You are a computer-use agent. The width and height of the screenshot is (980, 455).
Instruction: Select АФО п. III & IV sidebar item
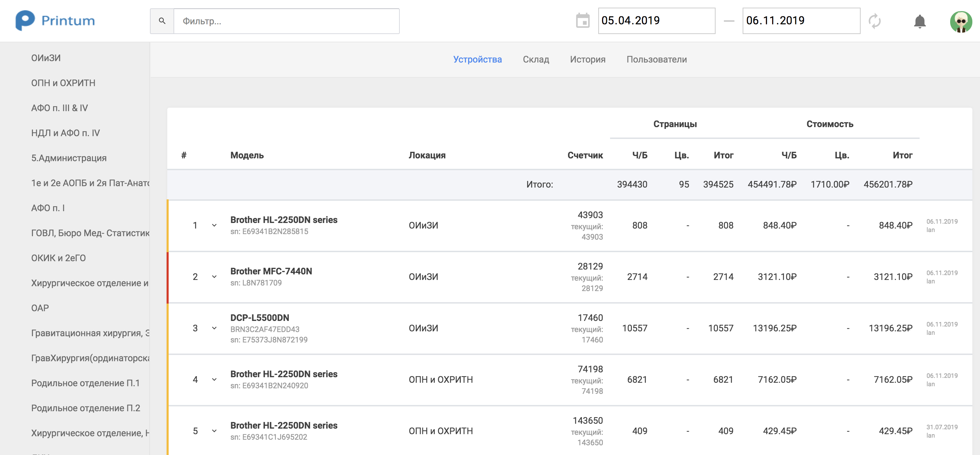point(59,108)
